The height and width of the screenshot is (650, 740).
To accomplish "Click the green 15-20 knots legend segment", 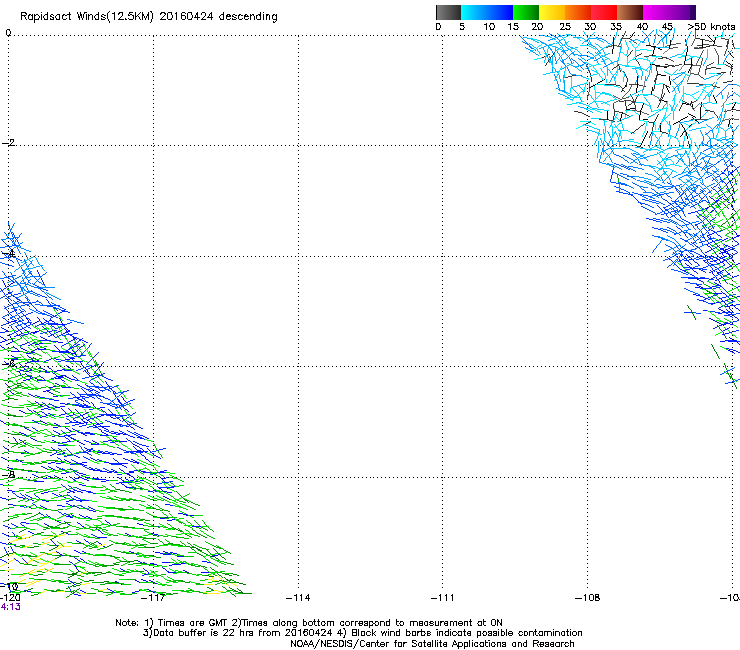I will coord(526,12).
